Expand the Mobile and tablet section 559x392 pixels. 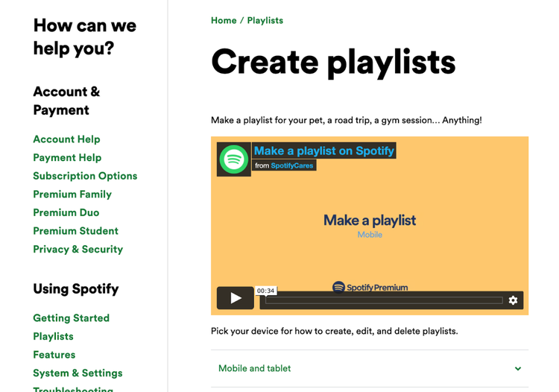pyautogui.click(x=370, y=368)
